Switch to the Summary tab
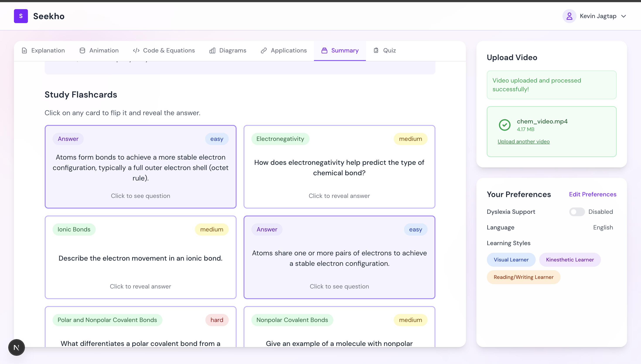 coord(340,51)
